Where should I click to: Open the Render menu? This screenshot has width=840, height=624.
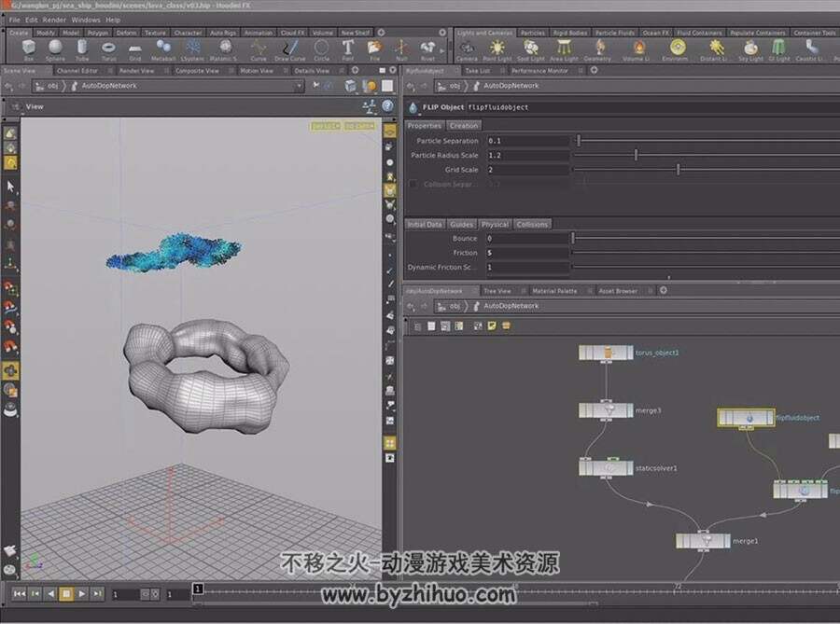coord(54,20)
